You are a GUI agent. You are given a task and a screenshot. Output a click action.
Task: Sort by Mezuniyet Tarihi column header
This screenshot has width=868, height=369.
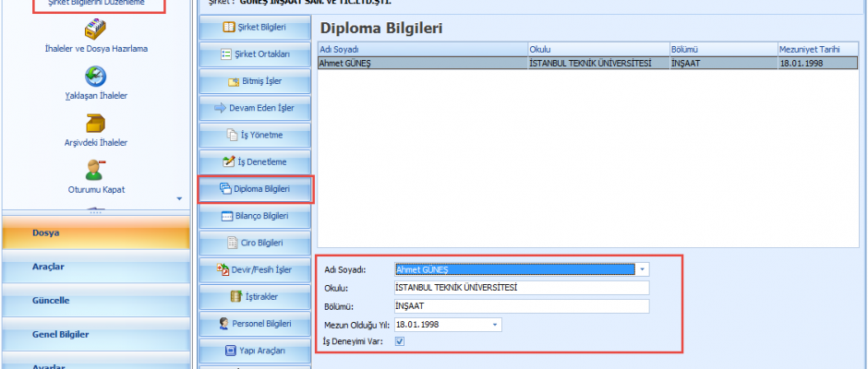(809, 49)
